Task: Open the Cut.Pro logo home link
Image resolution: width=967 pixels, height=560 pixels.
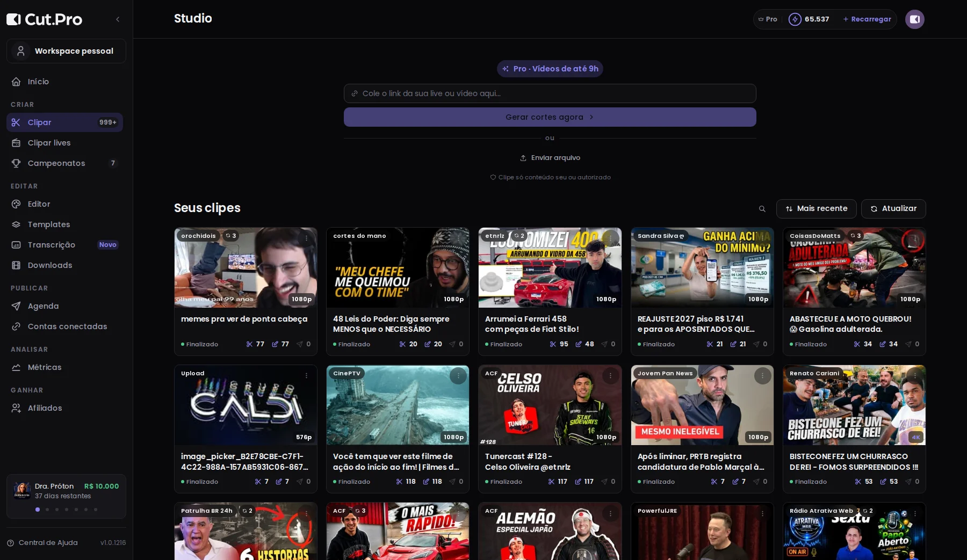Action: click(45, 19)
